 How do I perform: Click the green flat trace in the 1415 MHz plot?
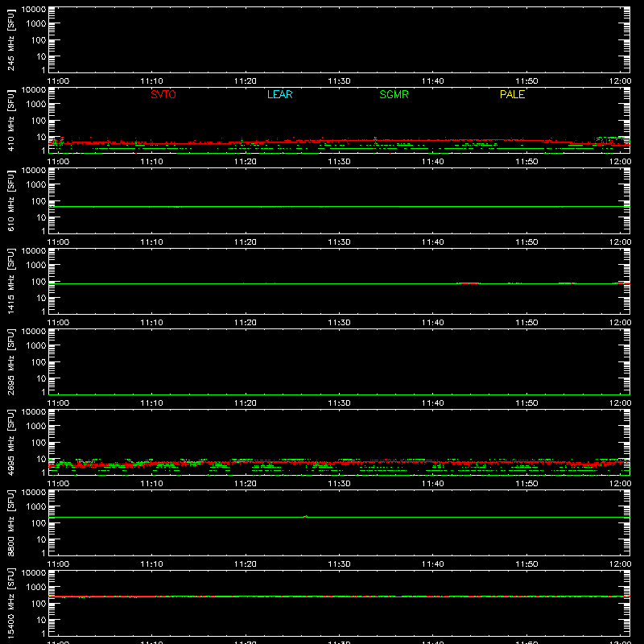coord(339,283)
